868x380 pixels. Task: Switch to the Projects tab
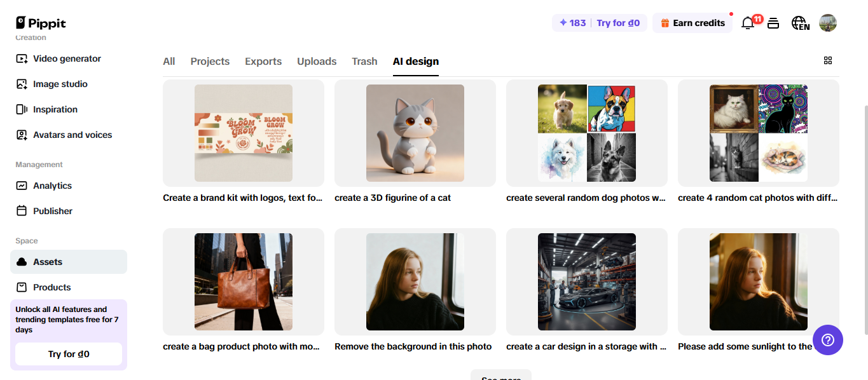click(210, 62)
